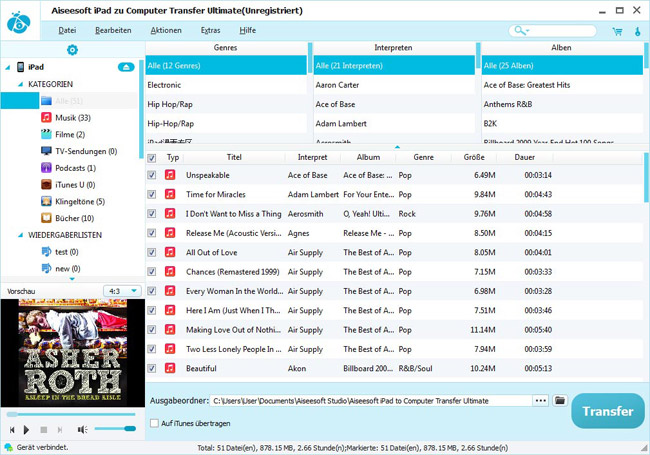650x455 pixels.
Task: Click the Gerät verbindet status icon
Action: [x=9, y=448]
